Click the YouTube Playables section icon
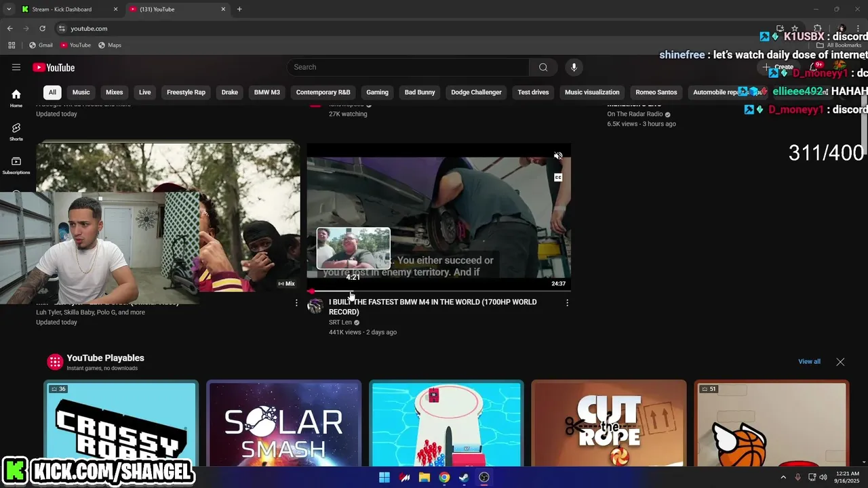 click(x=55, y=362)
